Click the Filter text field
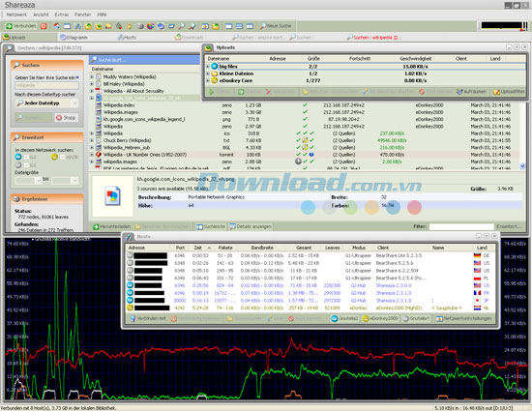The height and width of the screenshot is (411, 532). click(461, 226)
